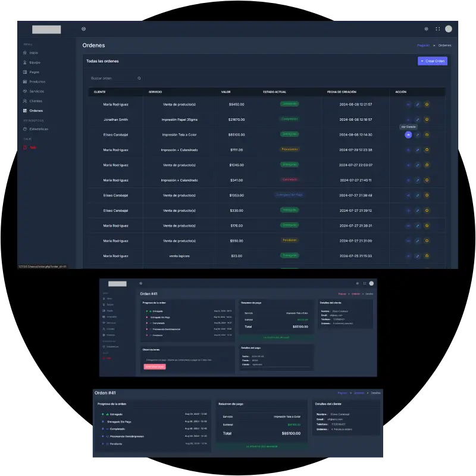The width and height of the screenshot is (476, 476).
Task: Open Estadísticas from sidebar
Action: tap(39, 129)
